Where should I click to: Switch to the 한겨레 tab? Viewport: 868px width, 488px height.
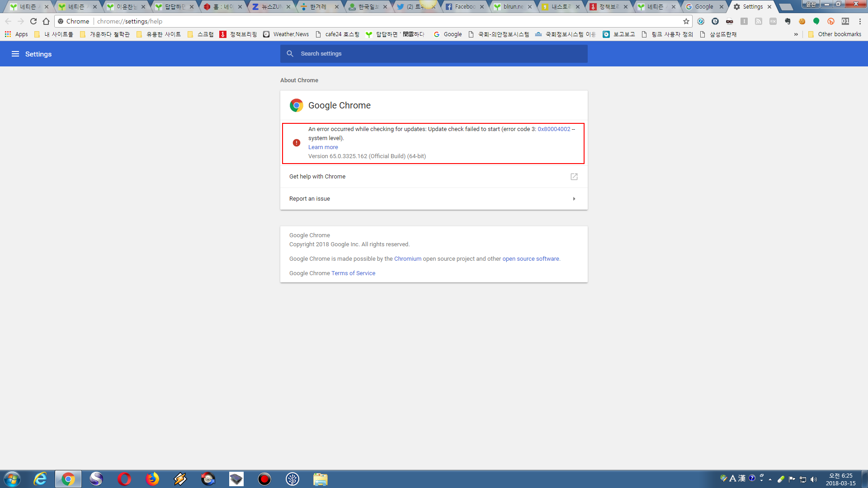tap(319, 7)
